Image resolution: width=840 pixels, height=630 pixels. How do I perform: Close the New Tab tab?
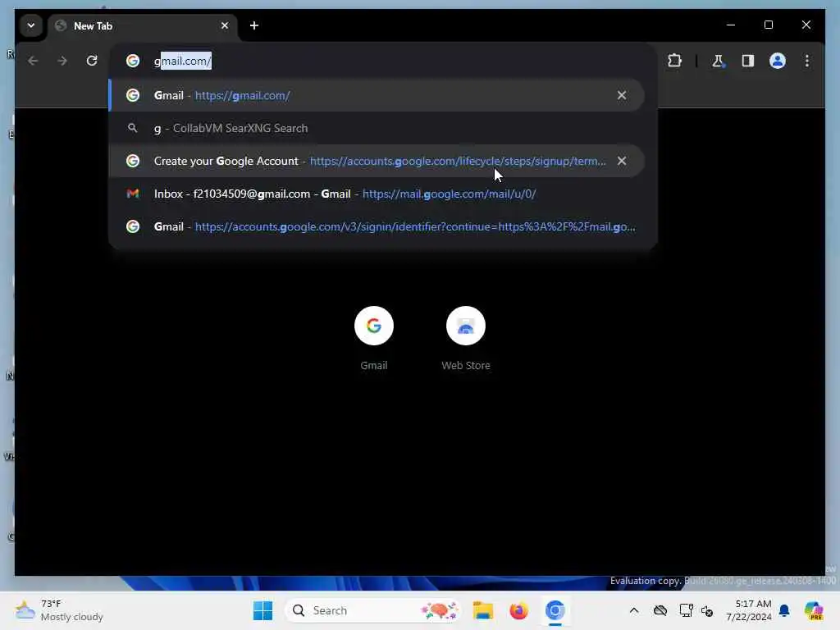click(225, 25)
